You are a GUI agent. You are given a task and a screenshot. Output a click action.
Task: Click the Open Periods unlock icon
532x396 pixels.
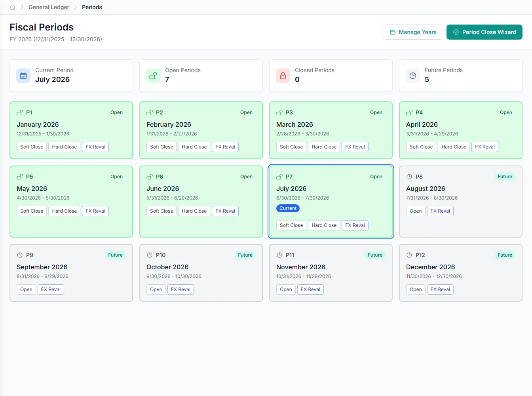pyautogui.click(x=153, y=76)
